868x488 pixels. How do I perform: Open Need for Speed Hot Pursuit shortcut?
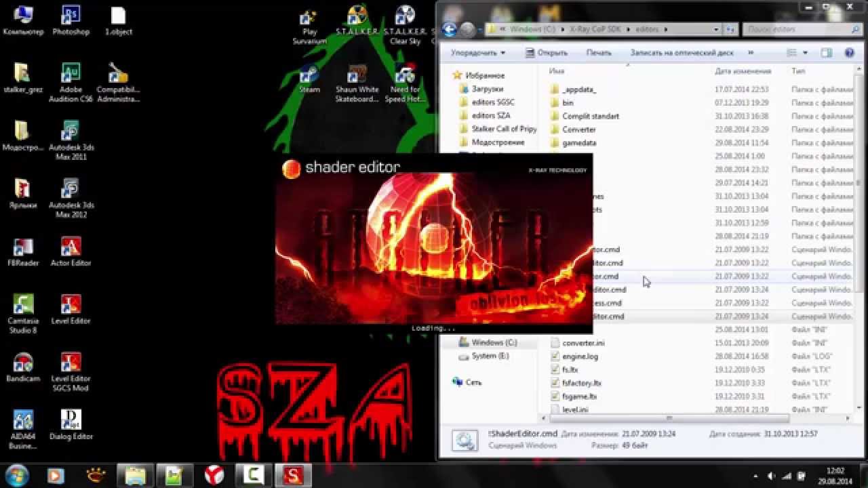click(405, 83)
